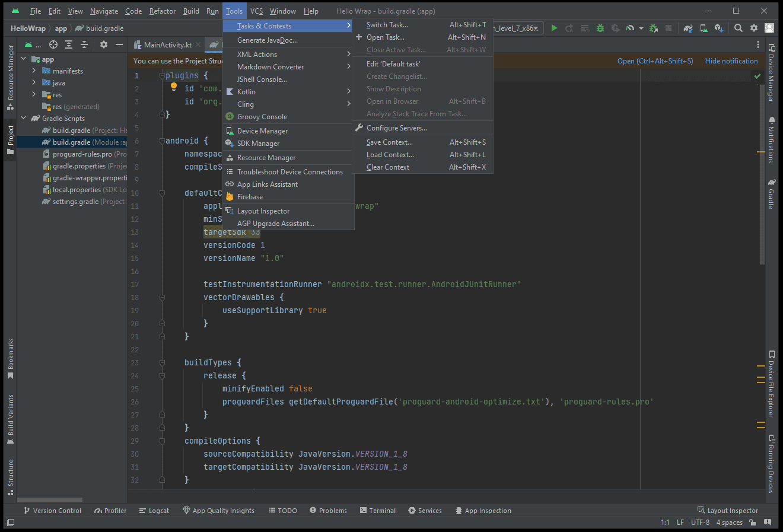
Task: Expand the manifests folder
Action: click(x=34, y=71)
